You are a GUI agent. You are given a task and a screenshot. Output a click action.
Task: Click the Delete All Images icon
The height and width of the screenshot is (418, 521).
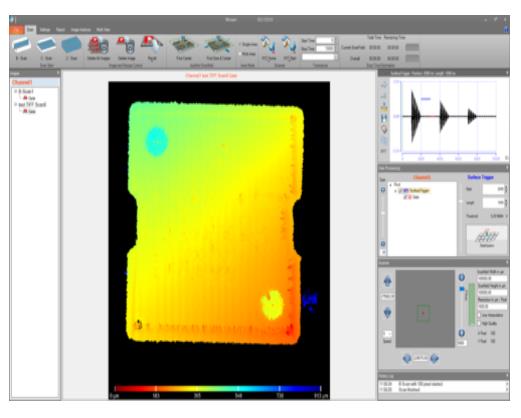tap(98, 46)
